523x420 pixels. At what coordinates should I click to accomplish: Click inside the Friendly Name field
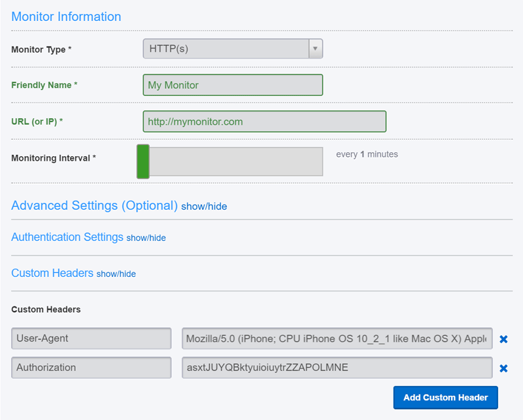232,85
